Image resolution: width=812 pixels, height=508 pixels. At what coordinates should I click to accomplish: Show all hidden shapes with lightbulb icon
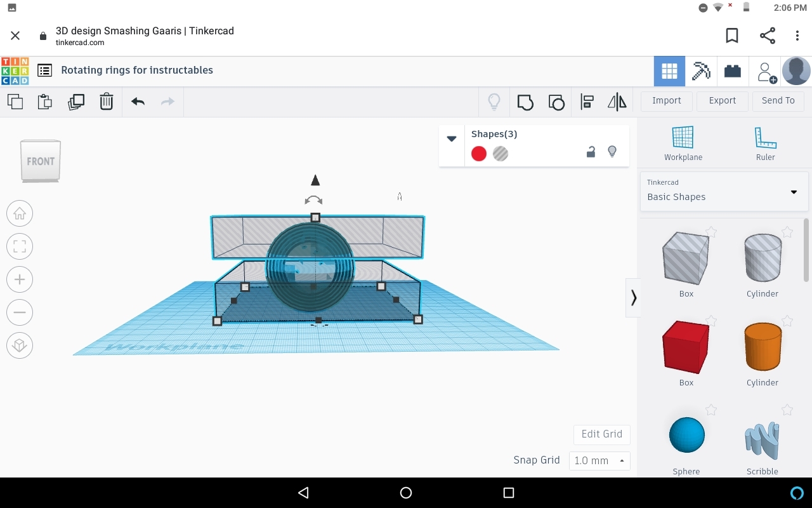coord(494,102)
